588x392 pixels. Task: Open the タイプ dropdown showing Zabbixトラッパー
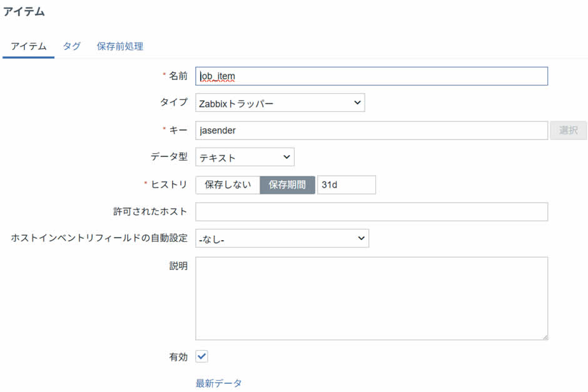pos(280,102)
